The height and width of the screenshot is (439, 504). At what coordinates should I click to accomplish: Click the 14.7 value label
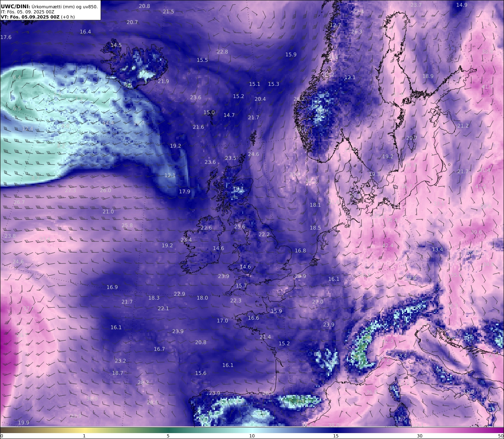coord(229,115)
